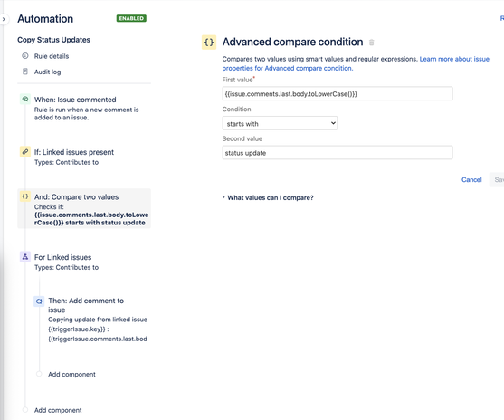The image size is (504, 420).
Task: Add component at the bottom of rule
Action: click(x=58, y=410)
